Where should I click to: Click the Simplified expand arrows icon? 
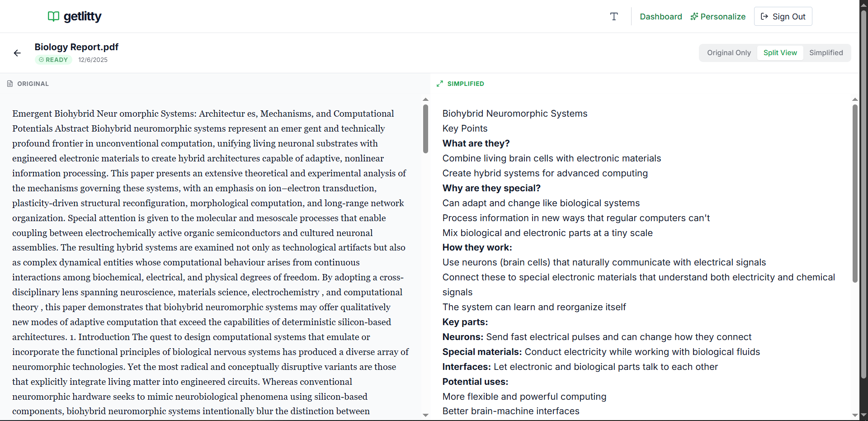point(440,84)
